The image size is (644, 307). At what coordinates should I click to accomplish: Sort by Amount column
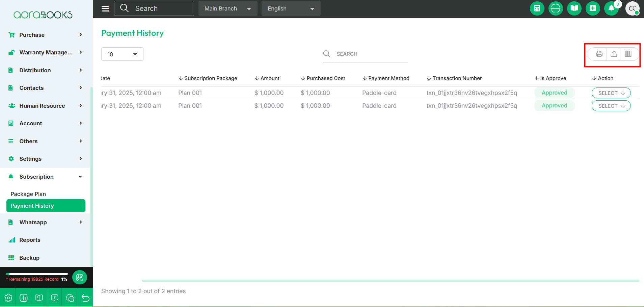coord(267,78)
